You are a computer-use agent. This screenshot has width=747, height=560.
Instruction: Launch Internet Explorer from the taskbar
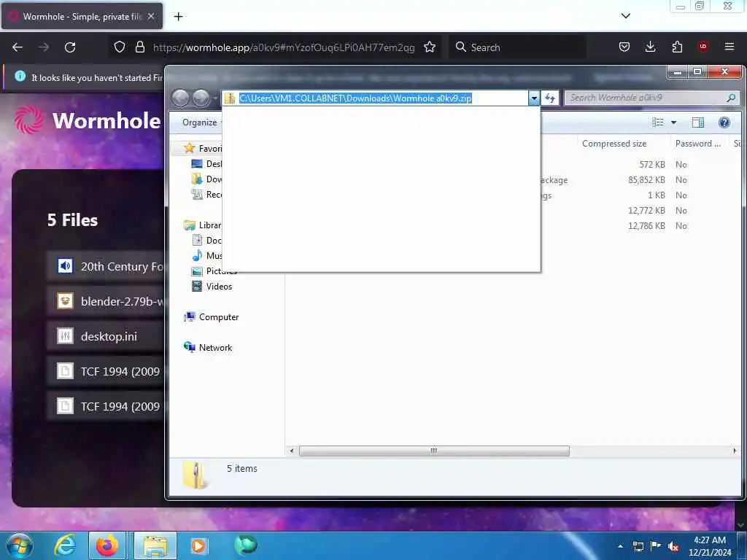65,545
